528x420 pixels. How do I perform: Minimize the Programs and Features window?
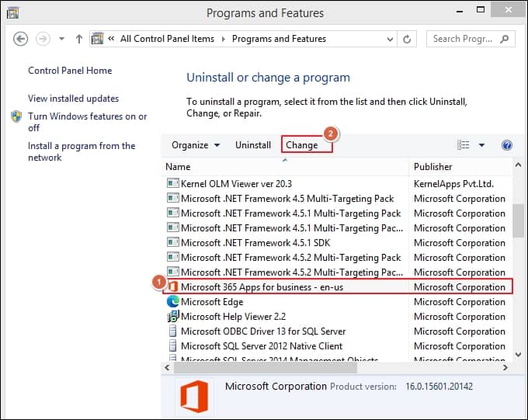pos(460,11)
